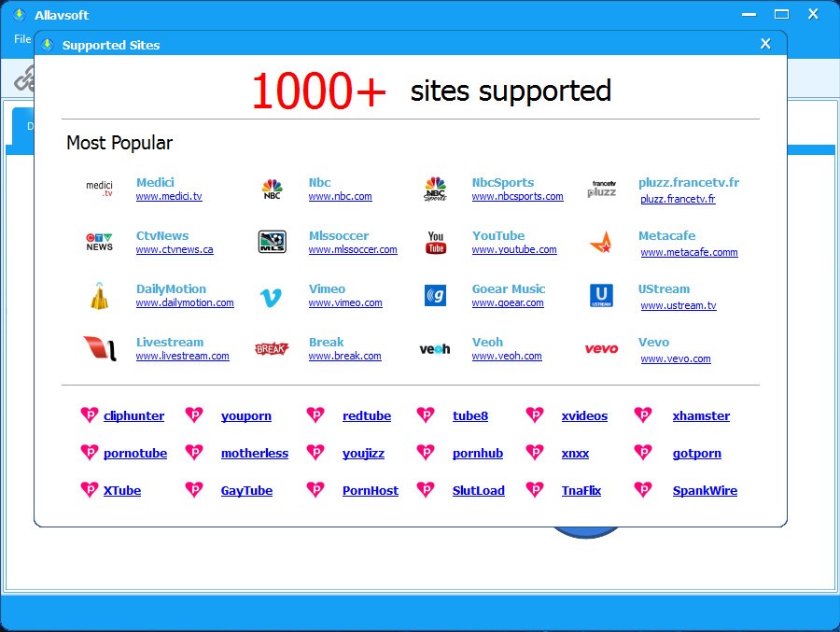Click the SpankWire link

tap(705, 490)
